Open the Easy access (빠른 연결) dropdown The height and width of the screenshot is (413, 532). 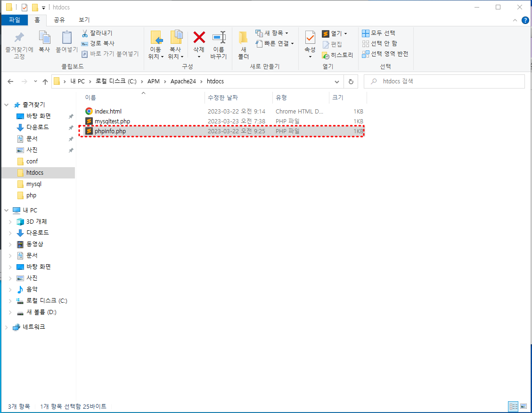275,43
